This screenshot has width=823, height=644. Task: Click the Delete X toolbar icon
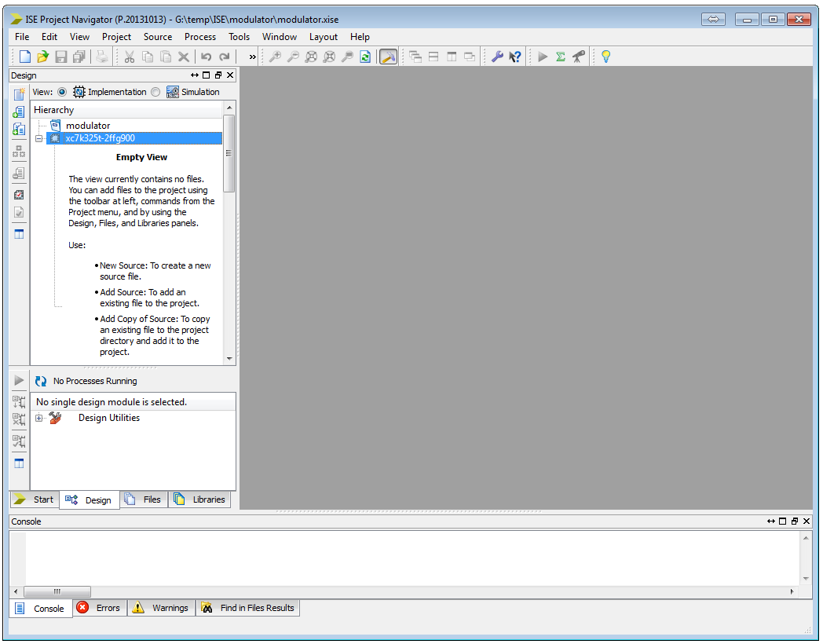pos(184,57)
